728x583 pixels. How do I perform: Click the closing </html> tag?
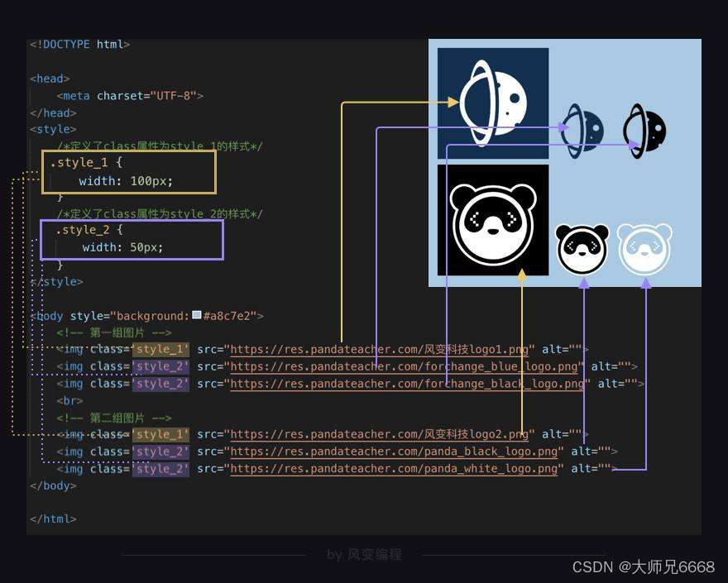point(53,519)
